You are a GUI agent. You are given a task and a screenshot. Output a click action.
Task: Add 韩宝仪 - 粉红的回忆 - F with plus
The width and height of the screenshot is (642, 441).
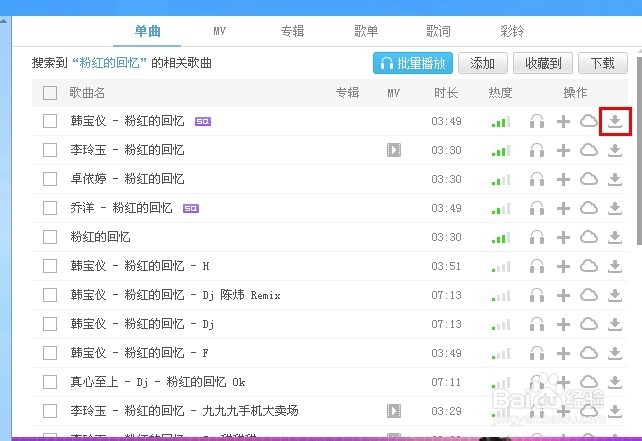563,353
